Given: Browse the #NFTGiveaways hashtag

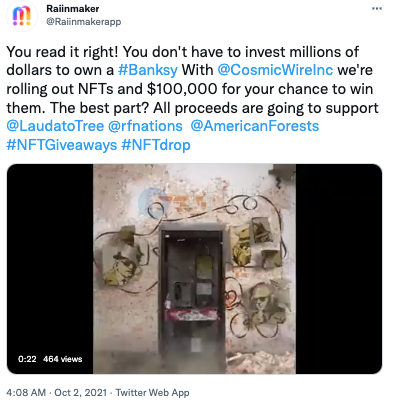Looking at the screenshot, I should pyautogui.click(x=62, y=145).
